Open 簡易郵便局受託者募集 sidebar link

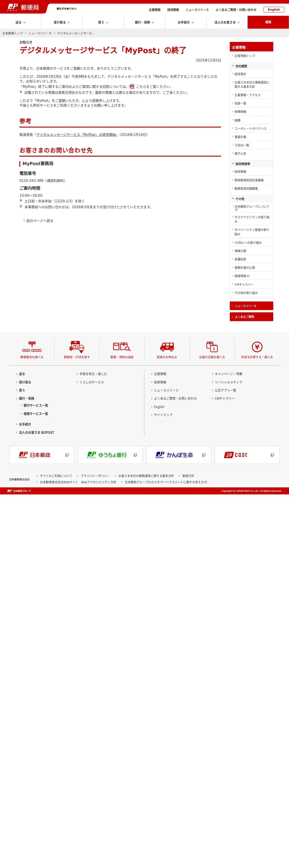[249, 180]
